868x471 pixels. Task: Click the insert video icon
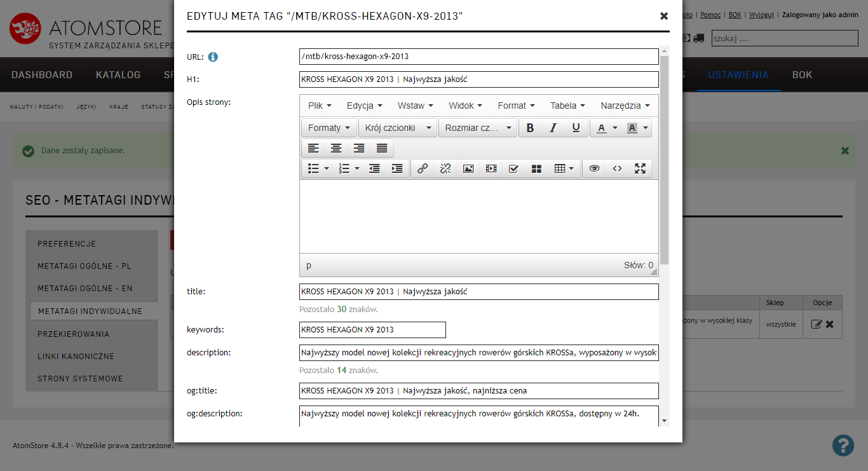point(491,168)
